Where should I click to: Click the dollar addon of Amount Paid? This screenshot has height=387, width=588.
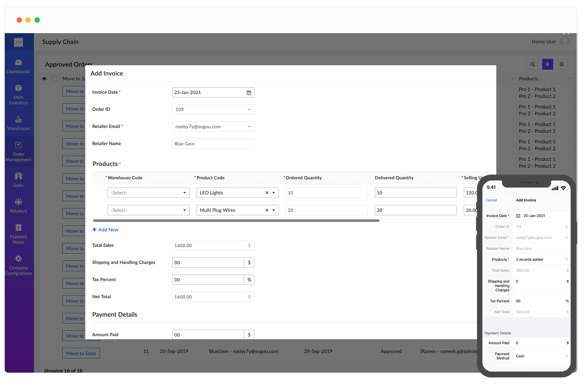(249, 335)
